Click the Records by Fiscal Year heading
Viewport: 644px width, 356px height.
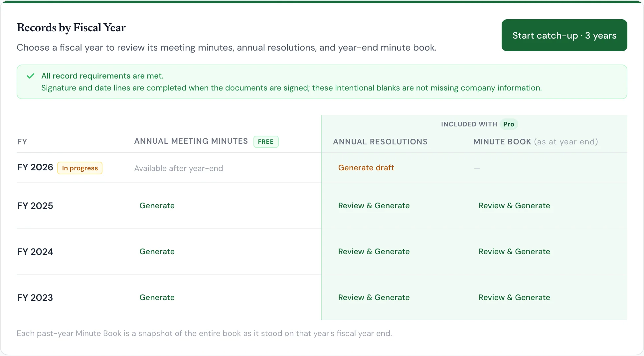click(x=71, y=28)
